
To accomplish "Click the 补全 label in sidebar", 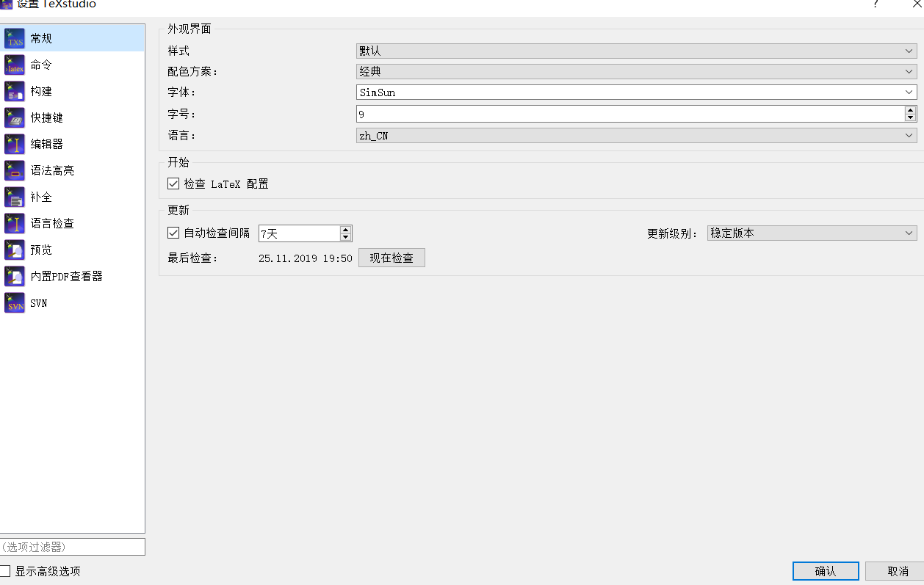I will click(41, 197).
